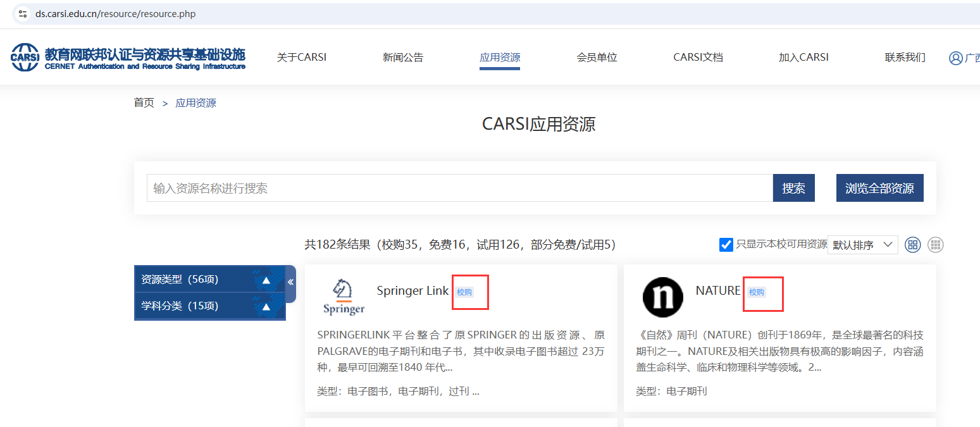Viewport: 980px width, 427px height.
Task: Switch to large grid view icon
Action: click(912, 245)
